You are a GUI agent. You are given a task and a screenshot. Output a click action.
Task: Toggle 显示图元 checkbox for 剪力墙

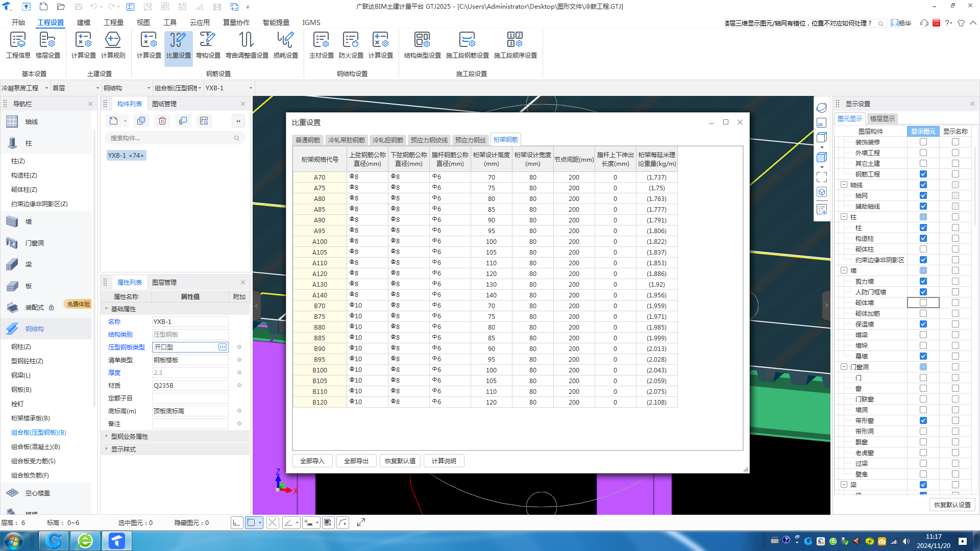pyautogui.click(x=923, y=281)
